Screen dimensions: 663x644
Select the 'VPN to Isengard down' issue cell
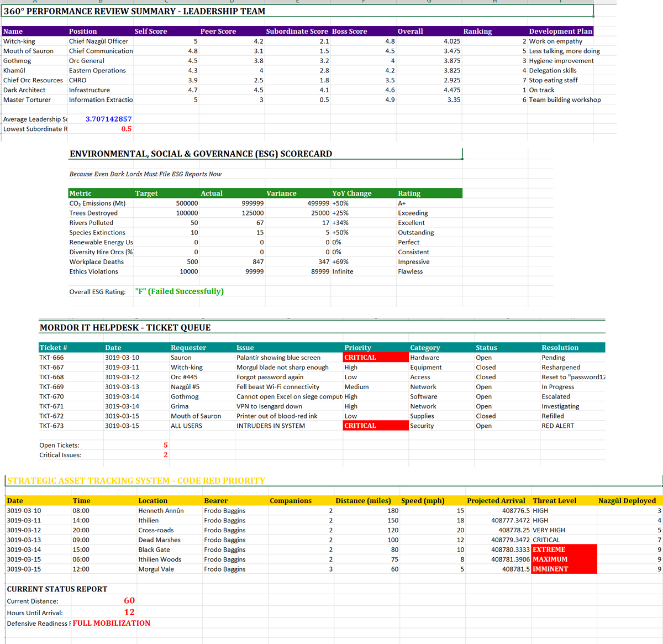tap(289, 406)
